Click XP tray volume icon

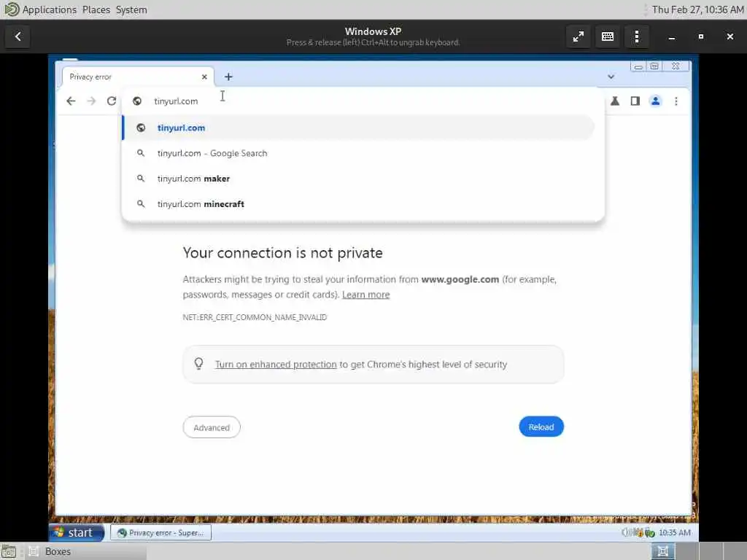(626, 533)
